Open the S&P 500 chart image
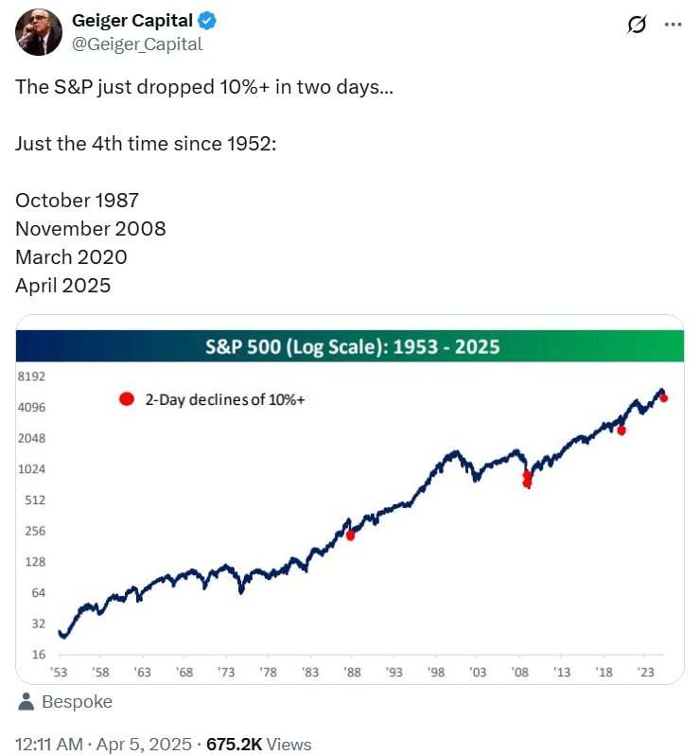The image size is (700, 755). tap(350, 500)
